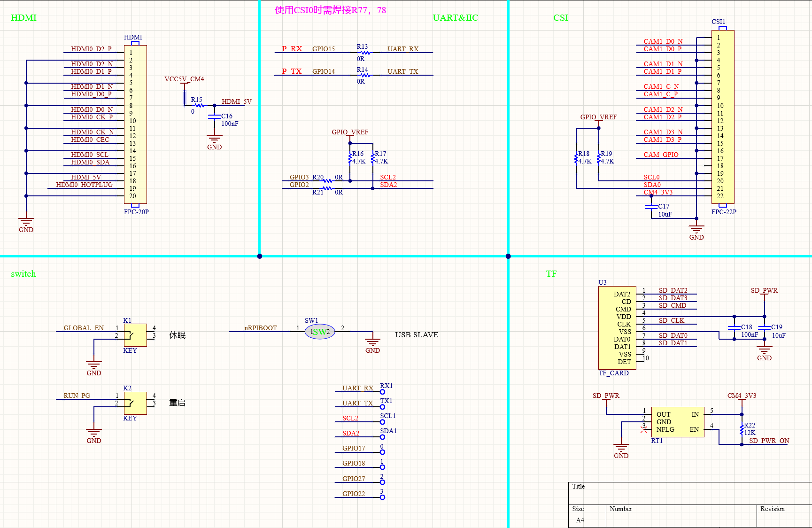Select the CSI1 FPC-22P connector body
Screen dimensions: 812x528
[723, 117]
